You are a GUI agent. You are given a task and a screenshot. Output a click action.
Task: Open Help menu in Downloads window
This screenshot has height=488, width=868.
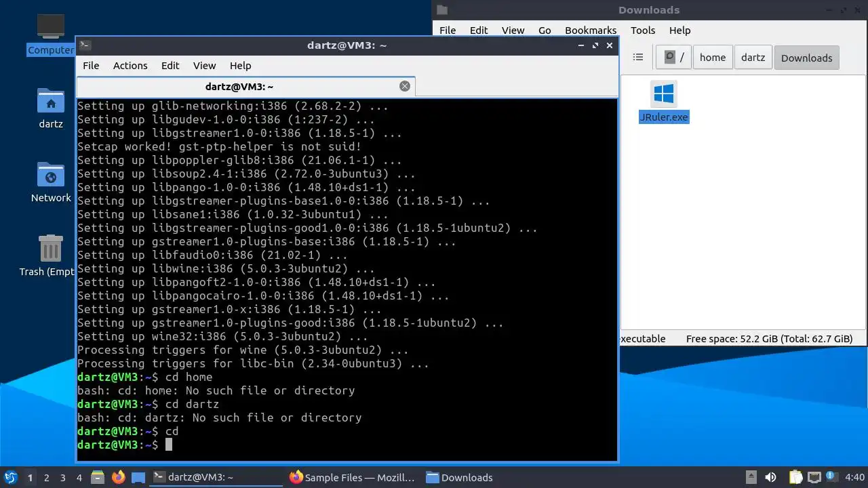679,30
